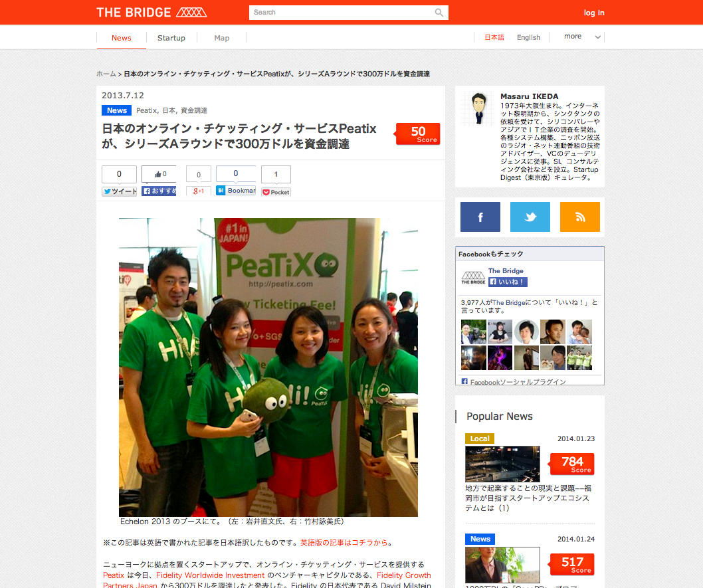Click the Twitter ツイート button
Viewport: 703px width, 588px height.
[119, 191]
